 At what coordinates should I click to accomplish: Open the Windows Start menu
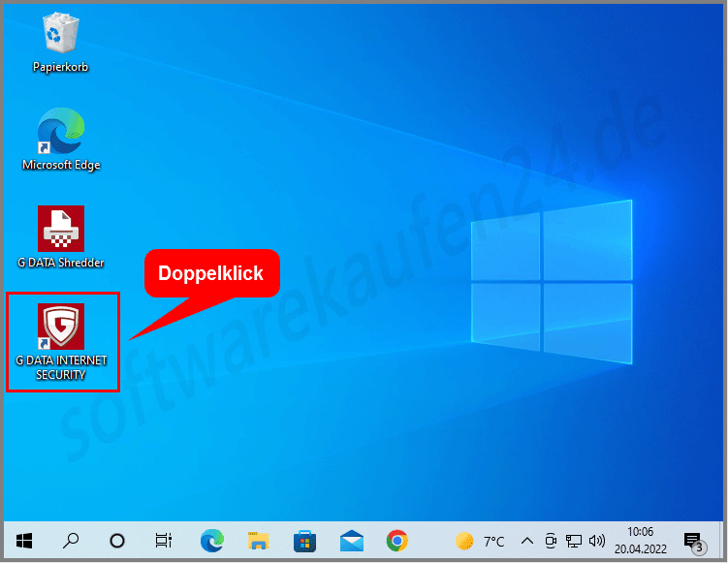(x=24, y=541)
